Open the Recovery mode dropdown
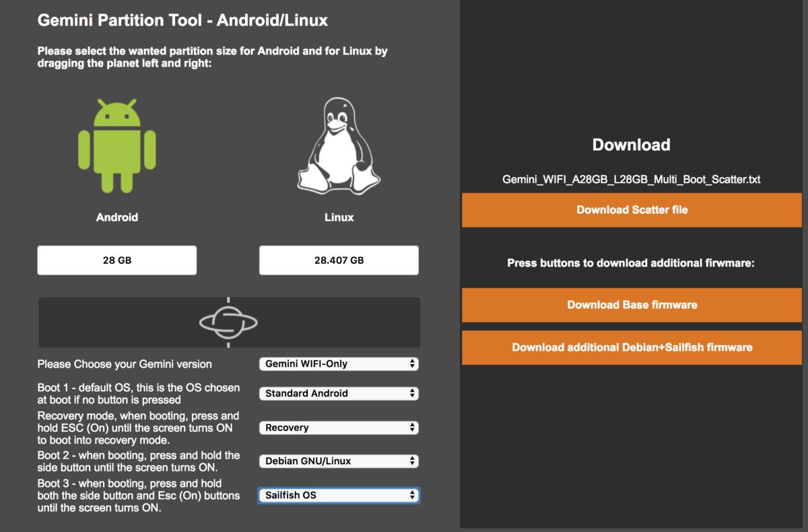Viewport: 808px width, 532px height. click(339, 427)
